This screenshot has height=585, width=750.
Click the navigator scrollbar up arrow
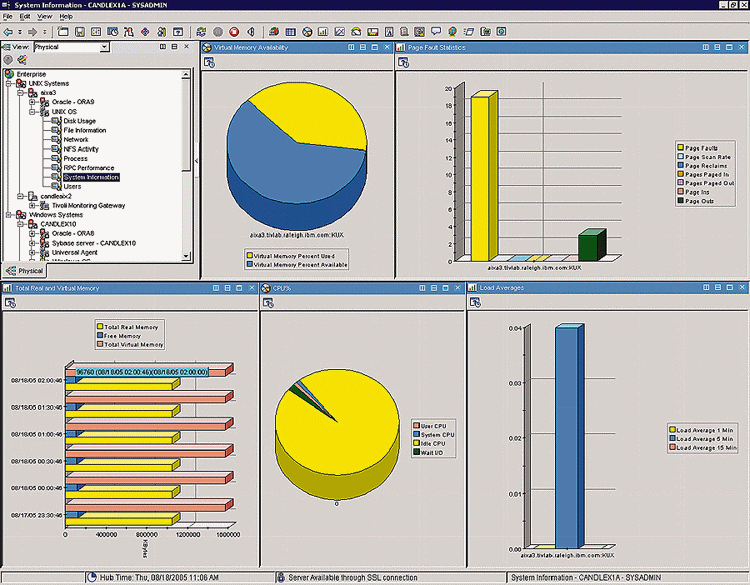186,74
